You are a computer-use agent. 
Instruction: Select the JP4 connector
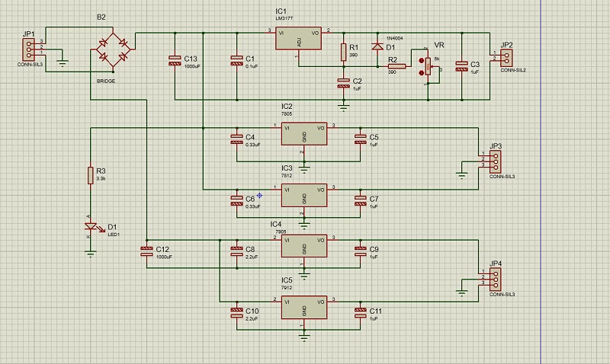coord(495,279)
